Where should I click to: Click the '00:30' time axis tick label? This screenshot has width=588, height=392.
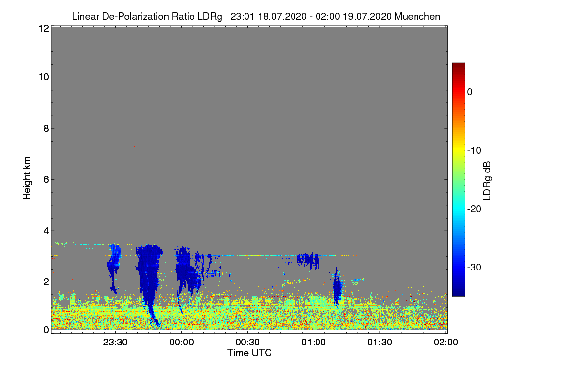click(248, 342)
